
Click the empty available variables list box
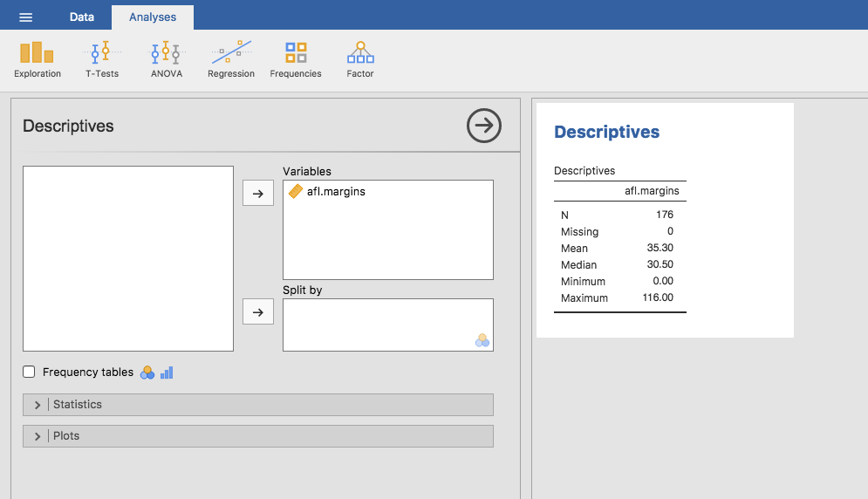tap(128, 258)
